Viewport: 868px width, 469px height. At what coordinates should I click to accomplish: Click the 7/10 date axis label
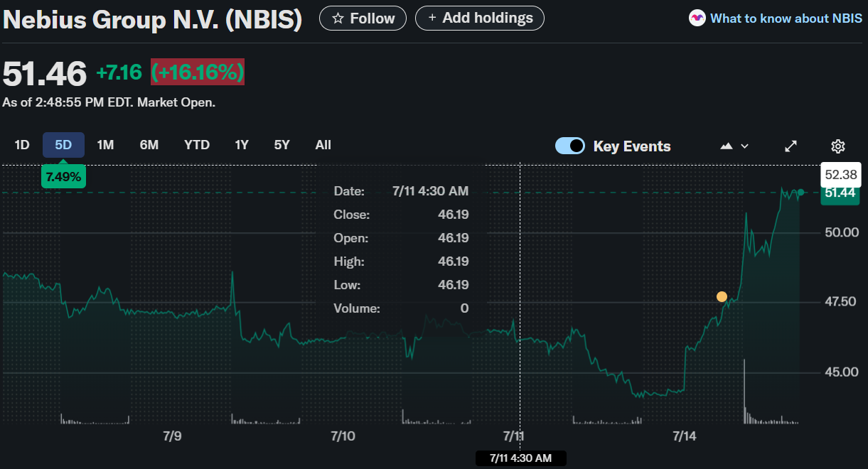tap(343, 436)
